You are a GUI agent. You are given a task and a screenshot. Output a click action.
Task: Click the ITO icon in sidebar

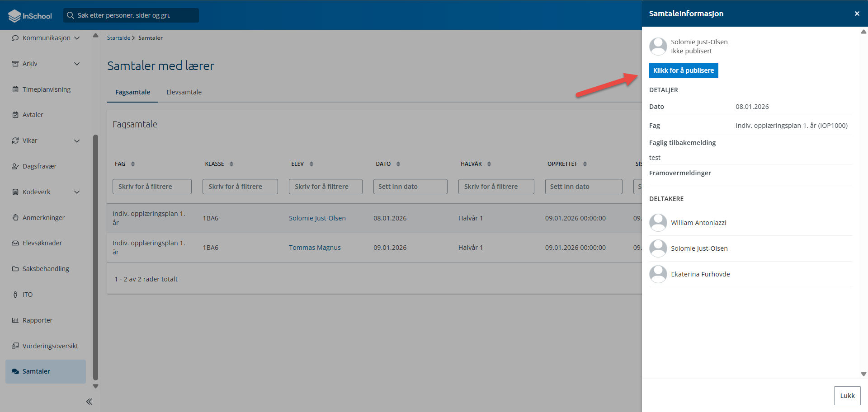pos(15,295)
